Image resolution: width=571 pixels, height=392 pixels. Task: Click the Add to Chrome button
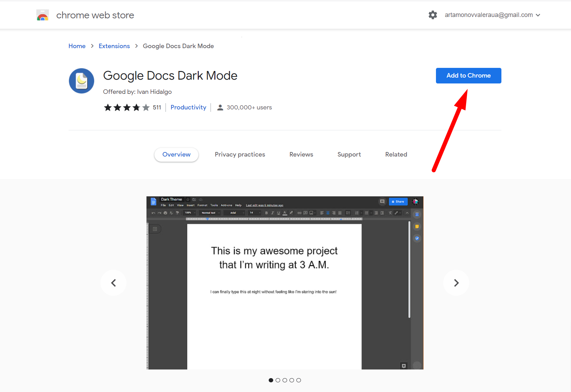[x=468, y=75]
